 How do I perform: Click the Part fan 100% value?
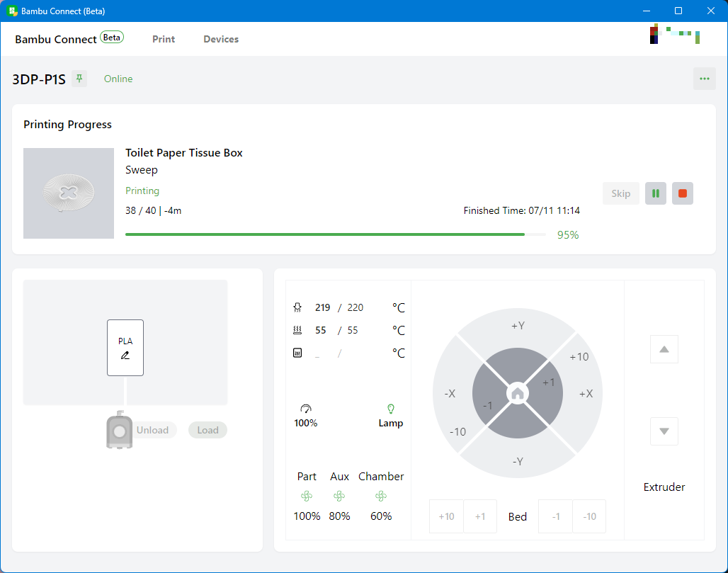click(x=307, y=516)
